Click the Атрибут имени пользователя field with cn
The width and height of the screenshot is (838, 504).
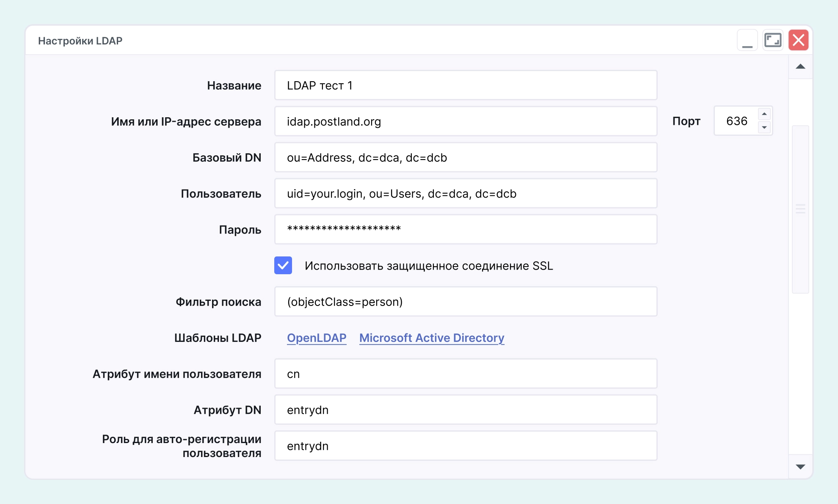[x=466, y=374]
